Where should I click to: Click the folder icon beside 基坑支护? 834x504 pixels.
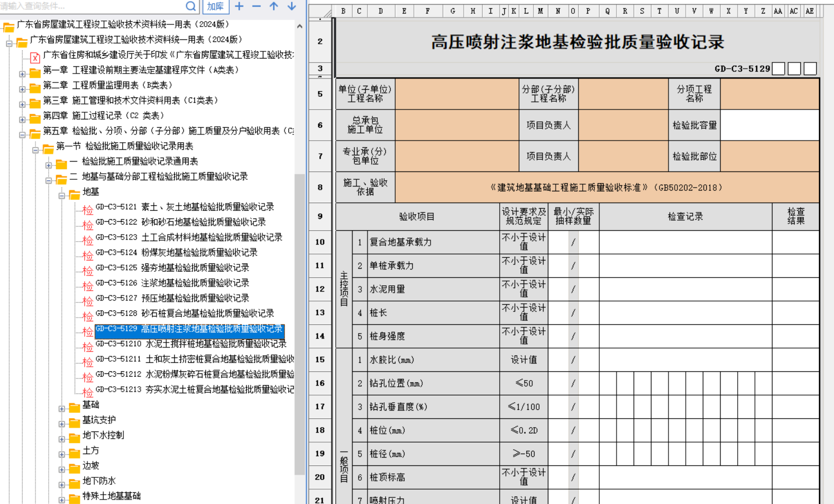[x=74, y=423]
